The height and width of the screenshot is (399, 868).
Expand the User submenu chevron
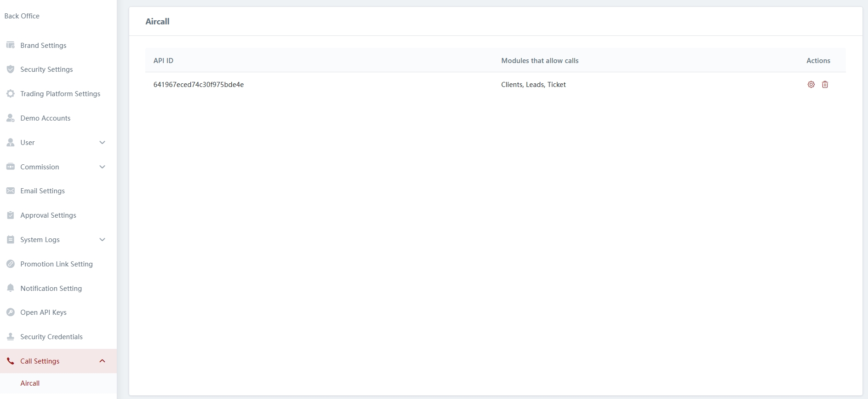pyautogui.click(x=103, y=143)
